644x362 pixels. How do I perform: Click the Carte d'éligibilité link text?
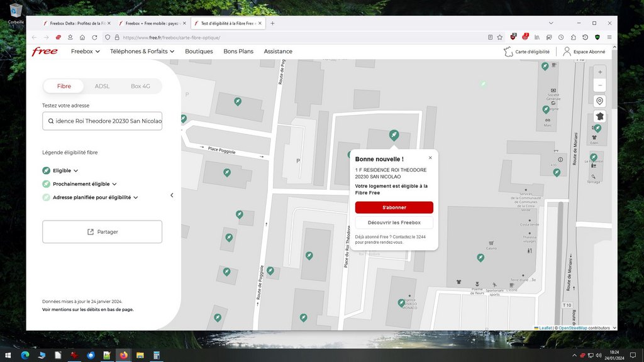coord(532,52)
